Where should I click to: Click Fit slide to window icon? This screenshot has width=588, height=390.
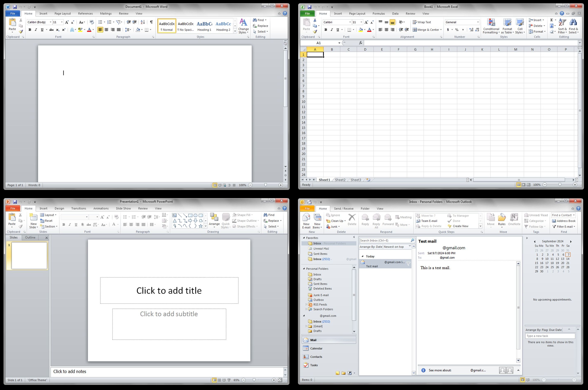pyautogui.click(x=280, y=380)
